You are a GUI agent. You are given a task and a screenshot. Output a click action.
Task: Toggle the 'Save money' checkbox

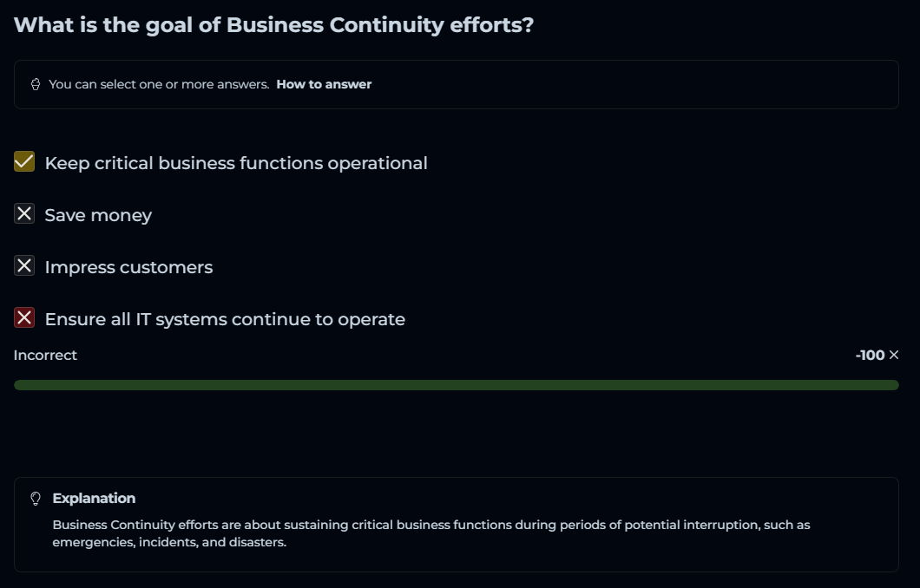tap(24, 214)
